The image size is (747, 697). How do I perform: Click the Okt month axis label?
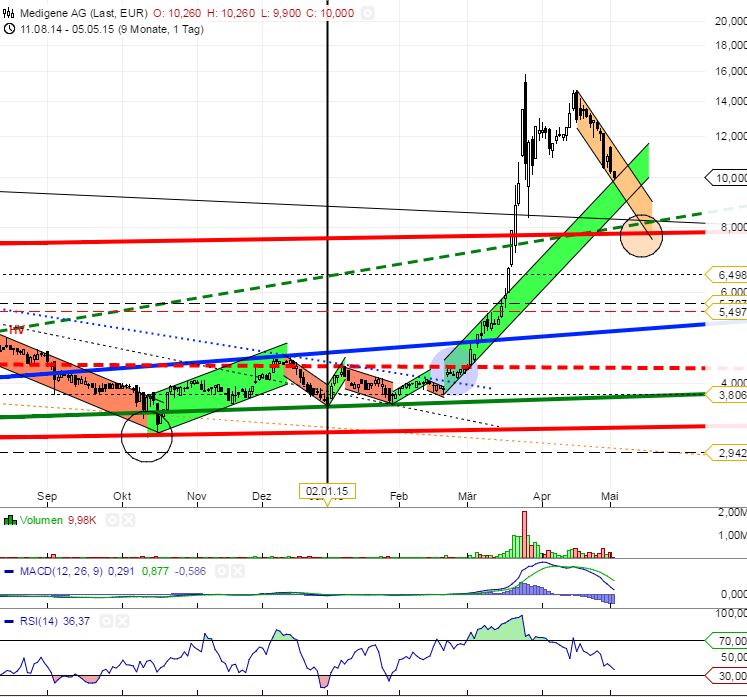[x=122, y=496]
